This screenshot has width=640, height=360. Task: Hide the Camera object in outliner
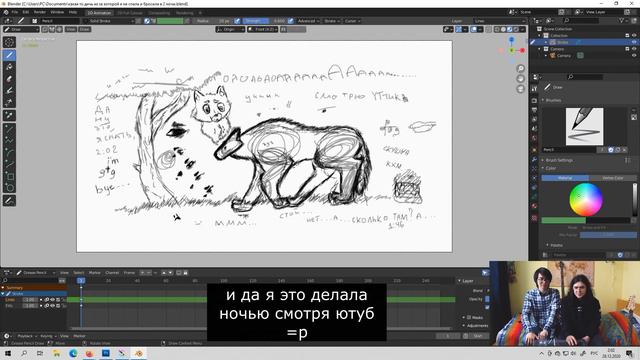(634, 56)
